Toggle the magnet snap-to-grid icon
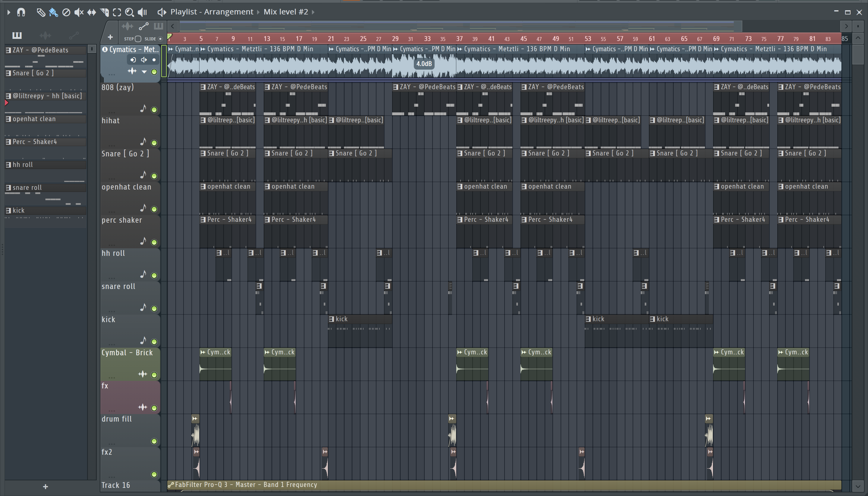The height and width of the screenshot is (496, 868). point(21,13)
